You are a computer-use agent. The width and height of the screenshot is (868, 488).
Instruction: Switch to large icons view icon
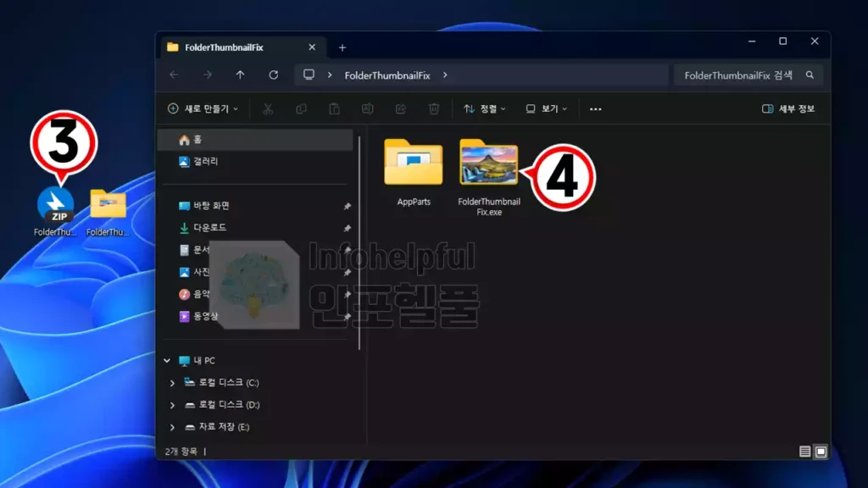(x=821, y=452)
